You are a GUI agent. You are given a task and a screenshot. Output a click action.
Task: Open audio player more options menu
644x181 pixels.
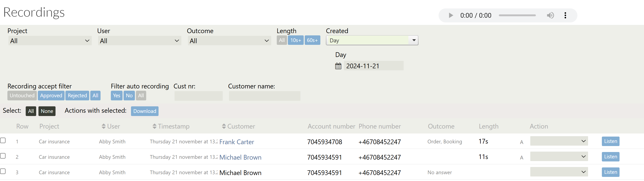click(x=565, y=15)
